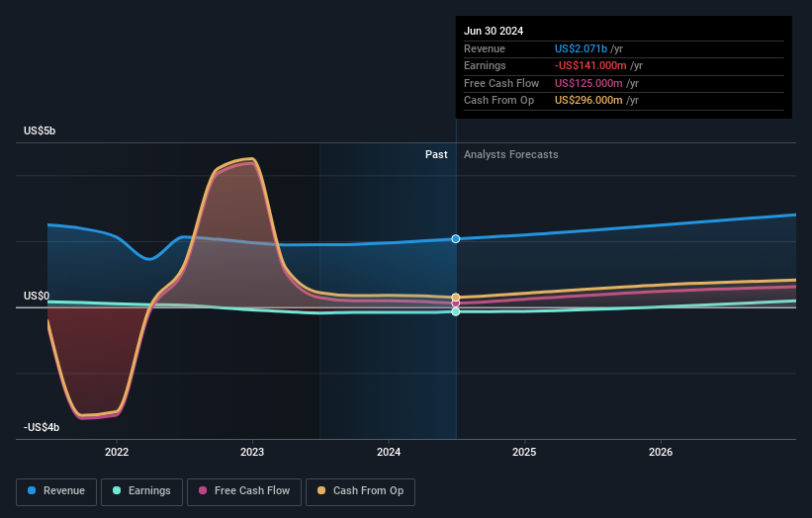Toggle the Cash From Op legend button
This screenshot has height=518, width=812.
click(360, 491)
